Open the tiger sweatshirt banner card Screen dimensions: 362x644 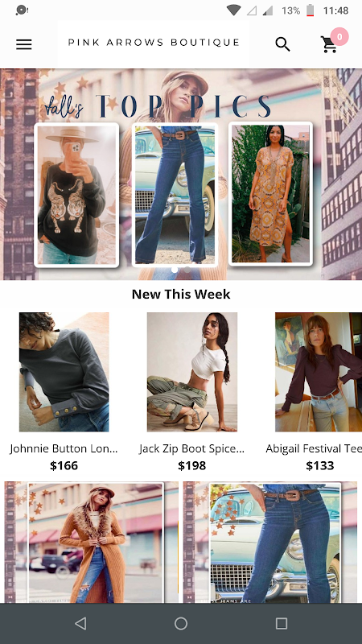click(76, 195)
